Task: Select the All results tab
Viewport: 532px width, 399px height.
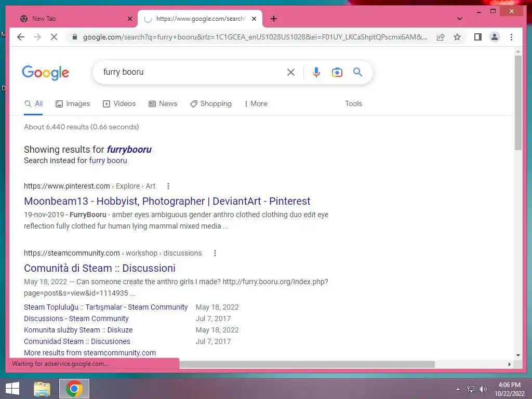Action: tap(33, 103)
